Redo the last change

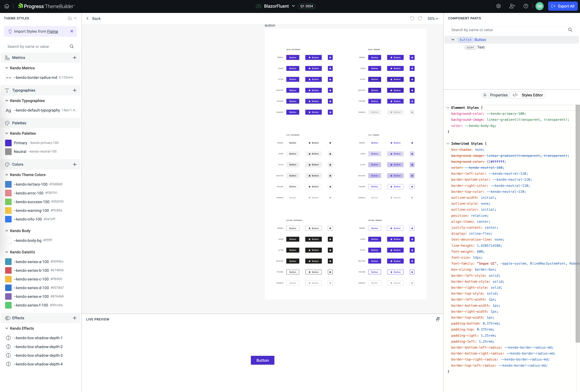click(x=420, y=18)
